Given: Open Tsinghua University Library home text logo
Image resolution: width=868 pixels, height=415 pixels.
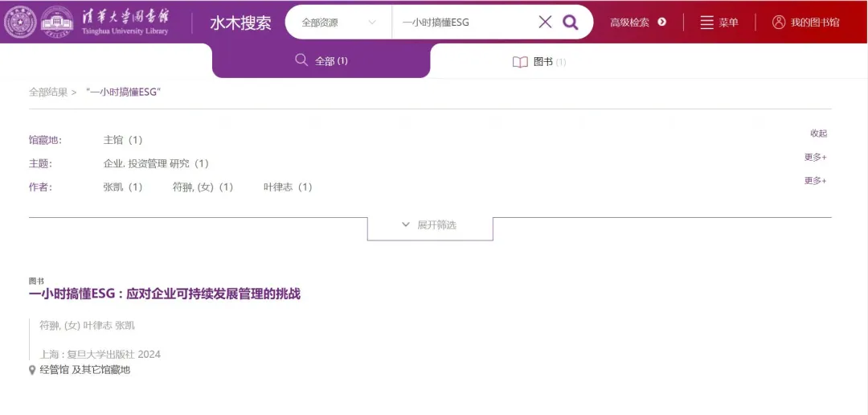Looking at the screenshot, I should [125, 23].
